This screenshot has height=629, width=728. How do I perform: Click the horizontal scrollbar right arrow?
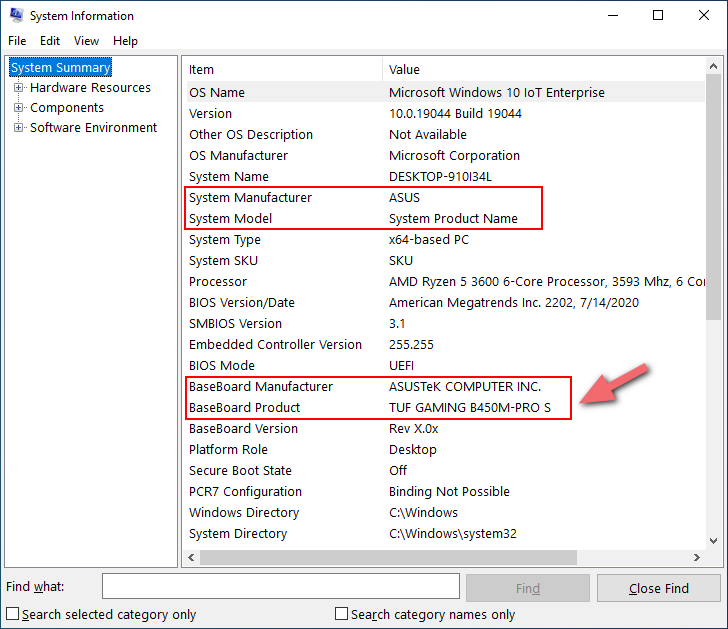[696, 557]
